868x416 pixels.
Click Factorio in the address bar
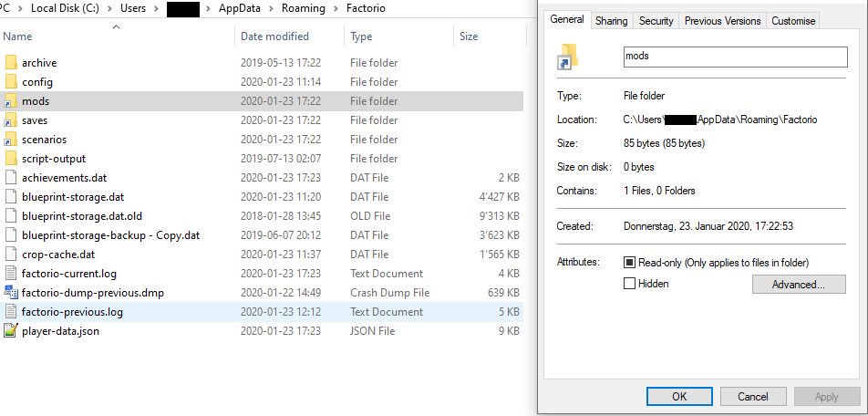tap(366, 8)
